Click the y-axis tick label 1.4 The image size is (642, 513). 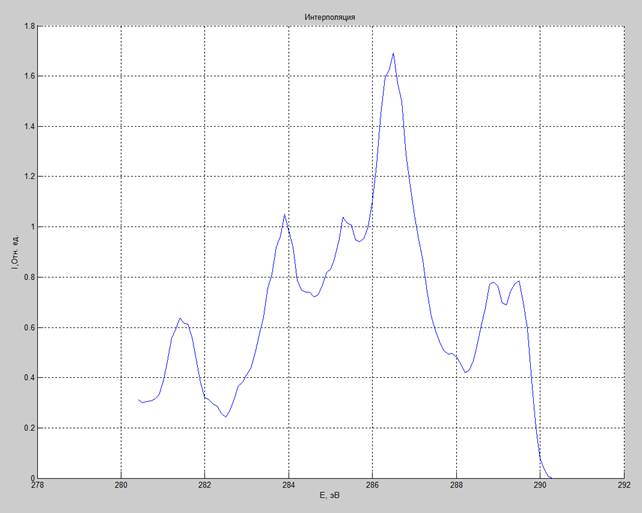pyautogui.click(x=30, y=127)
